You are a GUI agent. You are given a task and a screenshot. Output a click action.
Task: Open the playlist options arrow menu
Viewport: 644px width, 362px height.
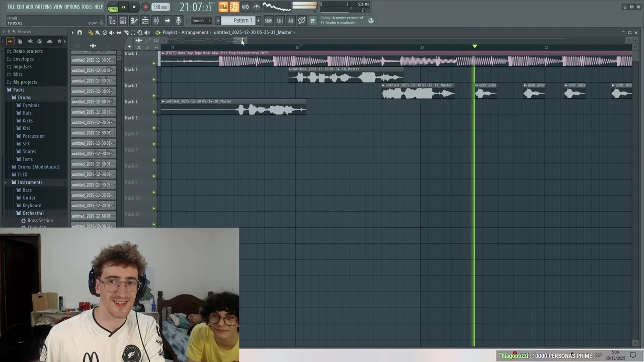[x=72, y=33]
